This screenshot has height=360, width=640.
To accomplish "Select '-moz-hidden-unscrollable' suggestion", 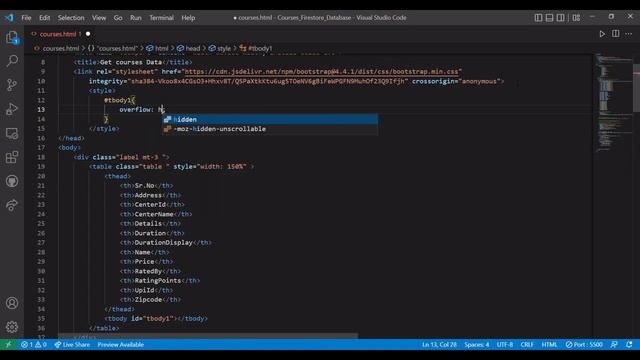I will click(x=270, y=129).
